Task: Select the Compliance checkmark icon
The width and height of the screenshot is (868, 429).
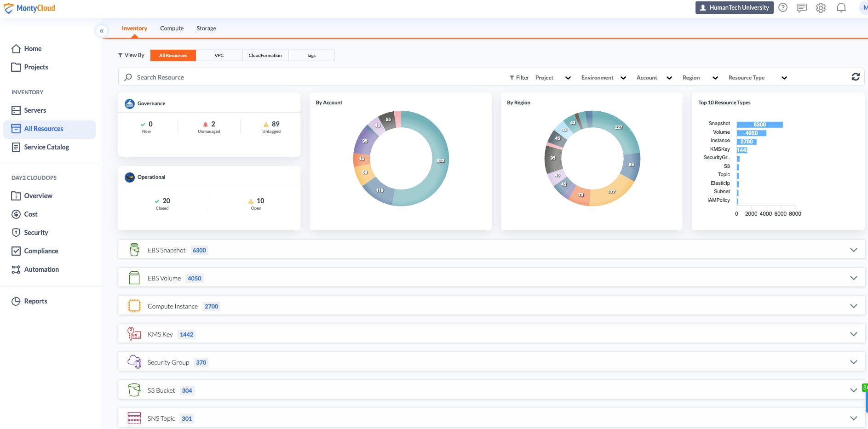Action: tap(16, 251)
